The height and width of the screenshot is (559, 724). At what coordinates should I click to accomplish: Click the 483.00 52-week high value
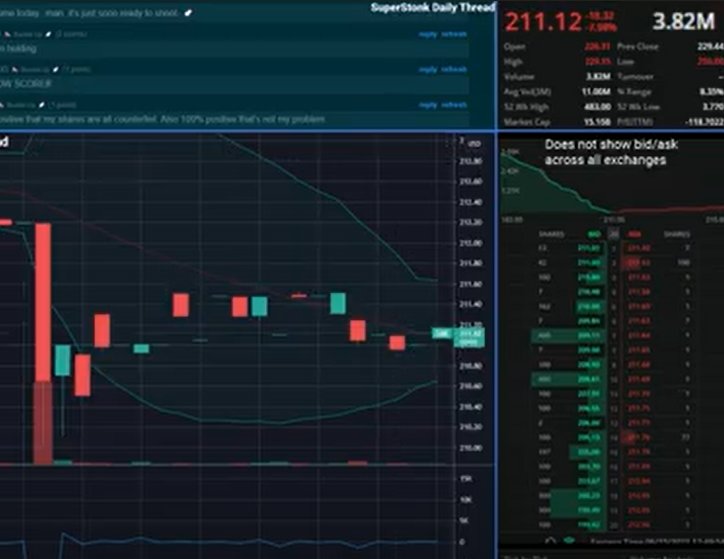[597, 107]
